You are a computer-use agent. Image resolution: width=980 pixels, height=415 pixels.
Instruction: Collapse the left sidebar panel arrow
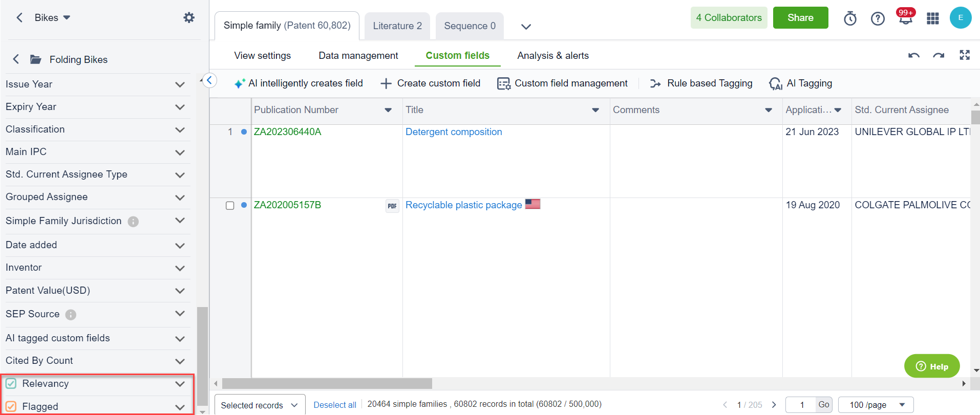coord(209,80)
